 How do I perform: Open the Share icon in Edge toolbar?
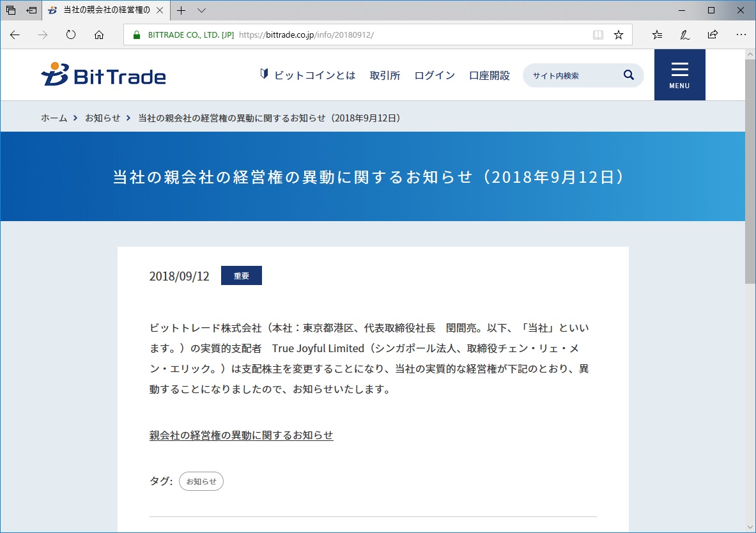pos(713,35)
